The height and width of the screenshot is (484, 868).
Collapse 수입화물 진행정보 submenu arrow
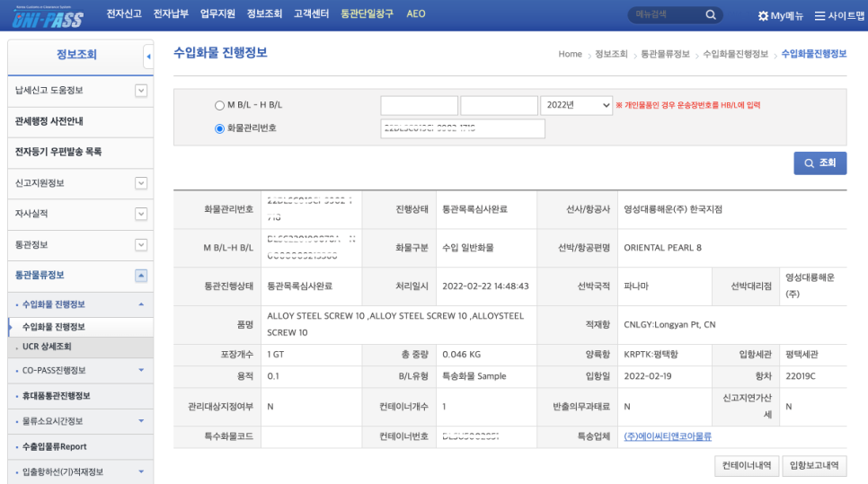coord(141,304)
